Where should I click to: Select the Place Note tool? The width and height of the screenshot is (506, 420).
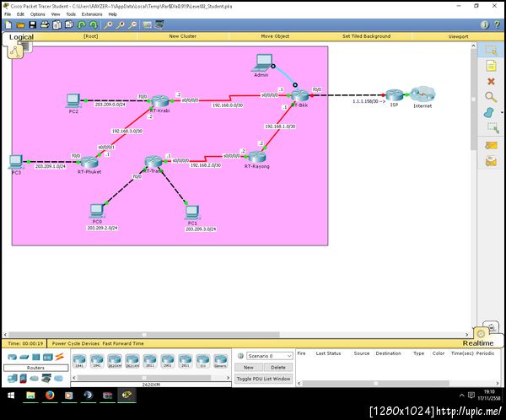point(491,66)
